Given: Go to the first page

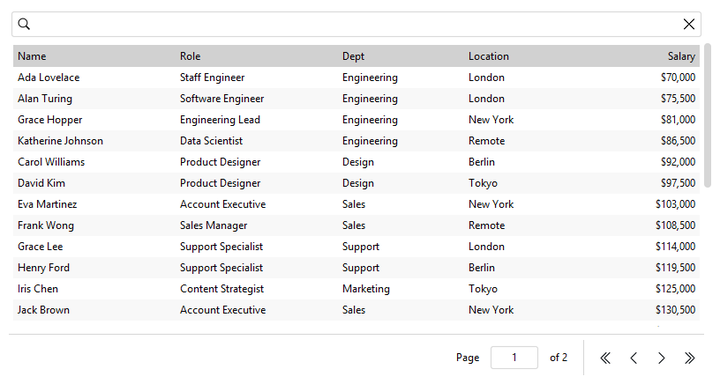Looking at the screenshot, I should (605, 358).
